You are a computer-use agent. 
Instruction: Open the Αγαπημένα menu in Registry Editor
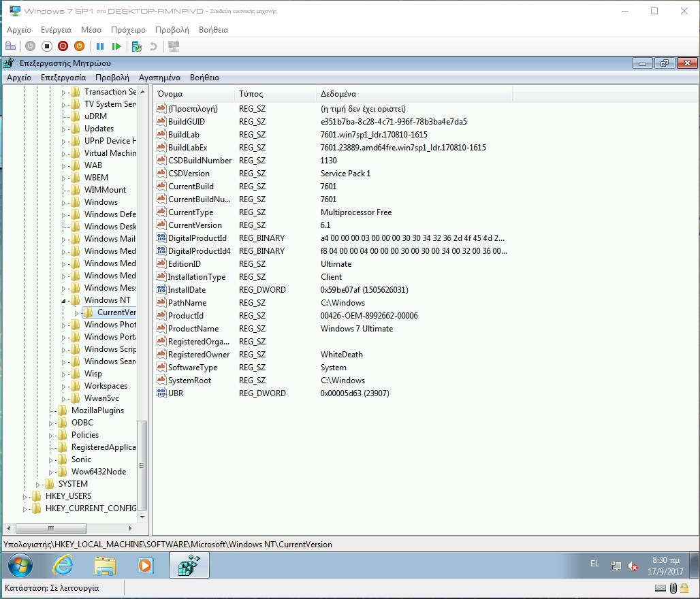[x=159, y=78]
